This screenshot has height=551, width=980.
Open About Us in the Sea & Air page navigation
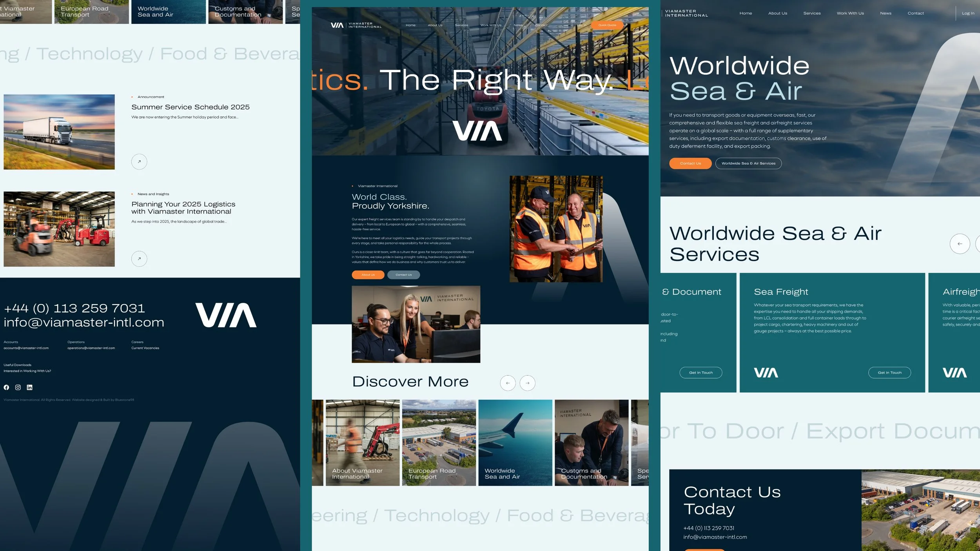778,13
